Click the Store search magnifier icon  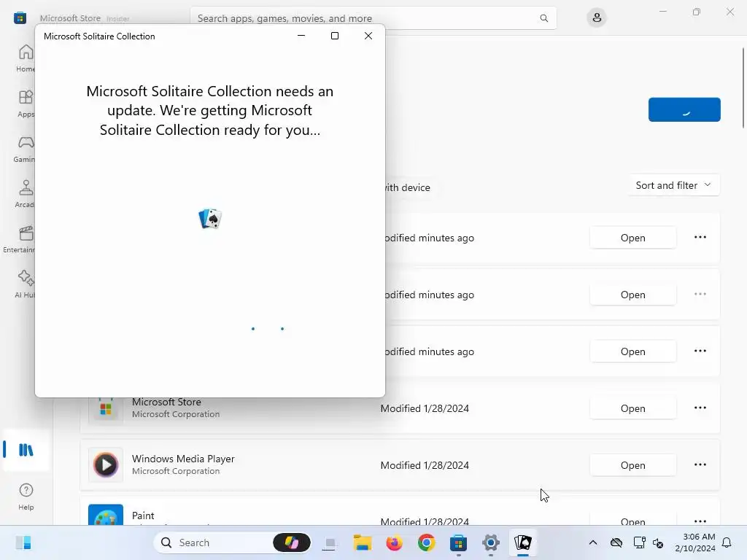pos(543,18)
